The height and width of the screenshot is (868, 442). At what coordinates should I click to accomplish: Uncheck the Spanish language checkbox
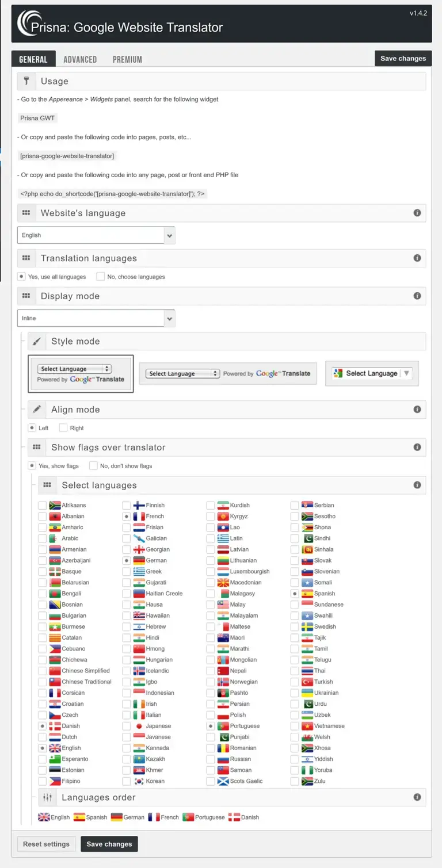(x=295, y=594)
